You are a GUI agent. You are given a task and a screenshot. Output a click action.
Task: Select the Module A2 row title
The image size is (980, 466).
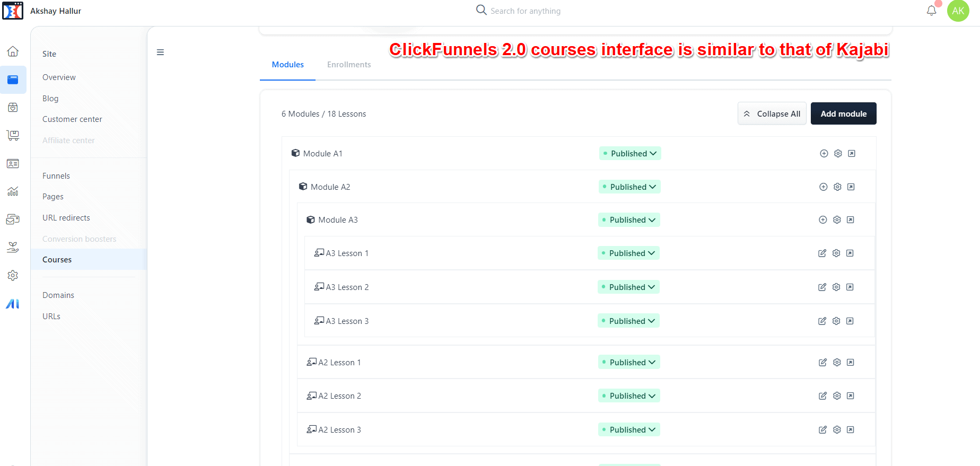(x=330, y=187)
